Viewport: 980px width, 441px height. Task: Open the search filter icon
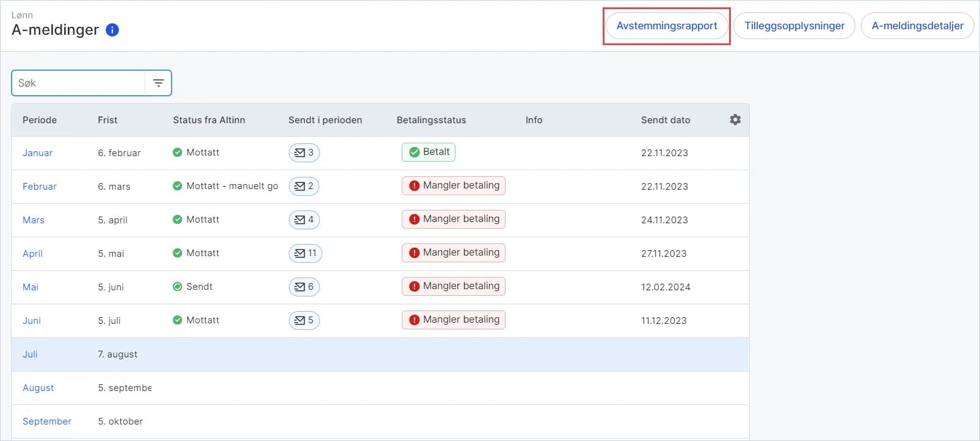pyautogui.click(x=159, y=83)
